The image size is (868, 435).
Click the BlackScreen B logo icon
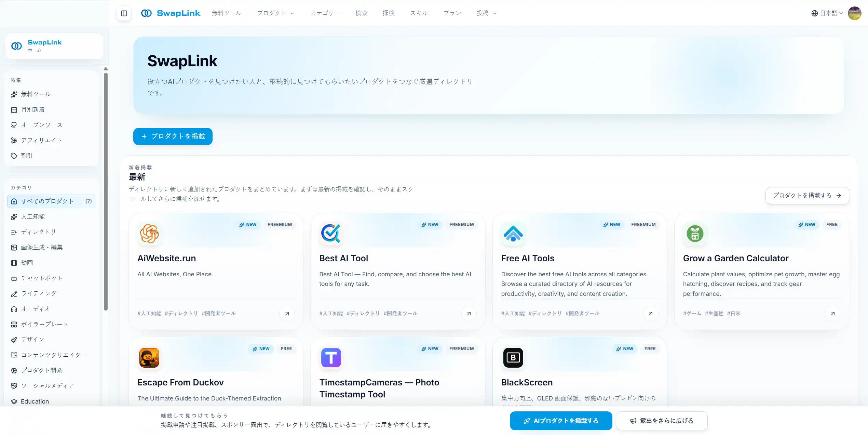(513, 358)
